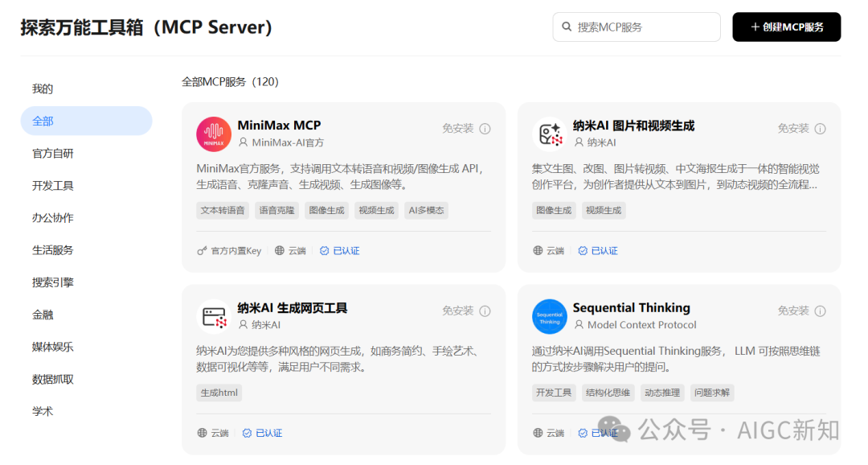Click the globe icon on the 纳米AI 生成网页工具 card

(x=202, y=433)
